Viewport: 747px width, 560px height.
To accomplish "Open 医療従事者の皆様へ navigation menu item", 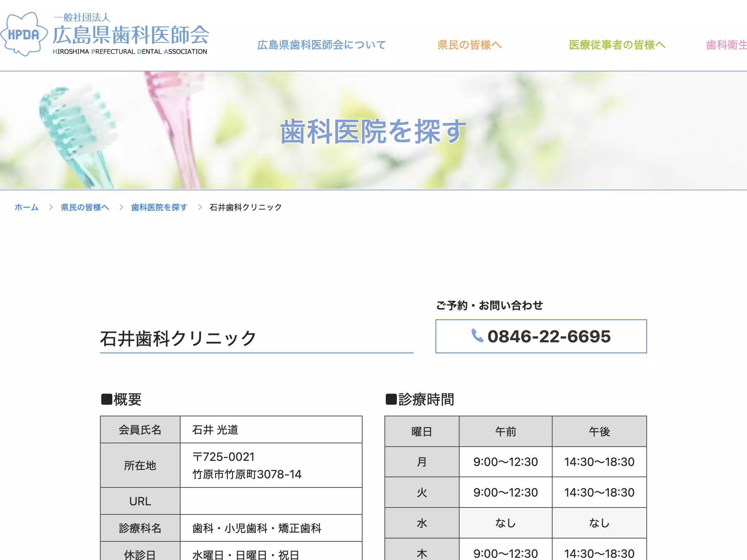I will click(617, 45).
